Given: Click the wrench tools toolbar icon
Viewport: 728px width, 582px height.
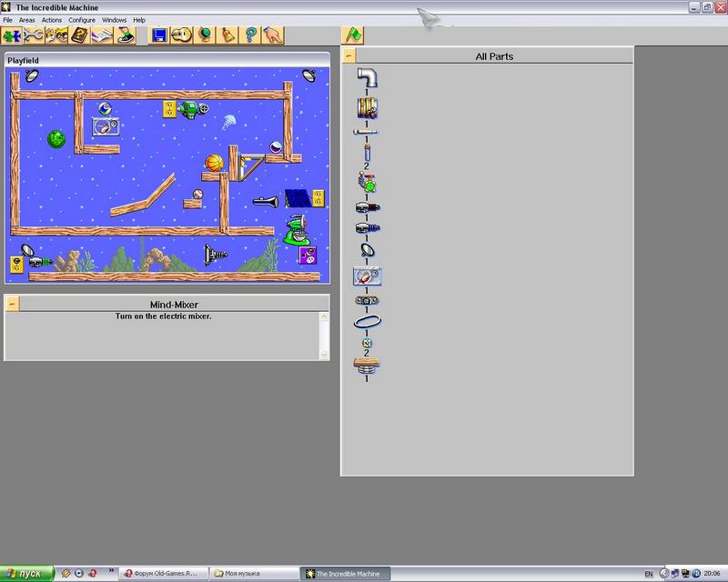Looking at the screenshot, I should click(34, 35).
